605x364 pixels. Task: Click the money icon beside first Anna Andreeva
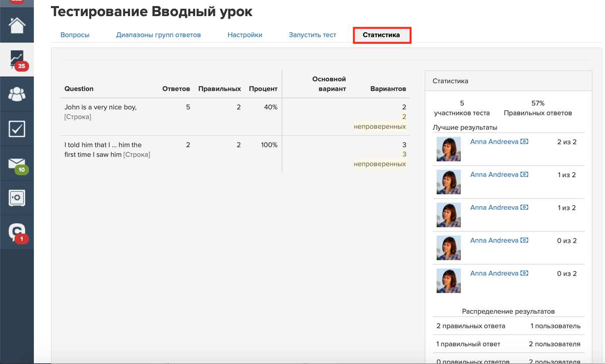(524, 142)
